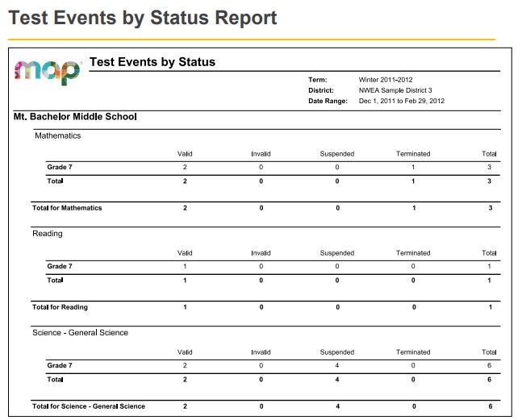The width and height of the screenshot is (522, 420).
Task: Click the MAP logo
Action: tap(48, 72)
